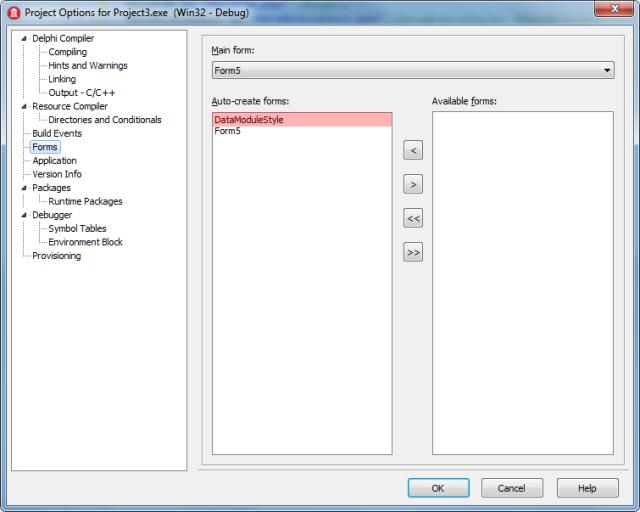Select Build Events in the tree
Viewport: 640px width, 512px height.
point(57,134)
